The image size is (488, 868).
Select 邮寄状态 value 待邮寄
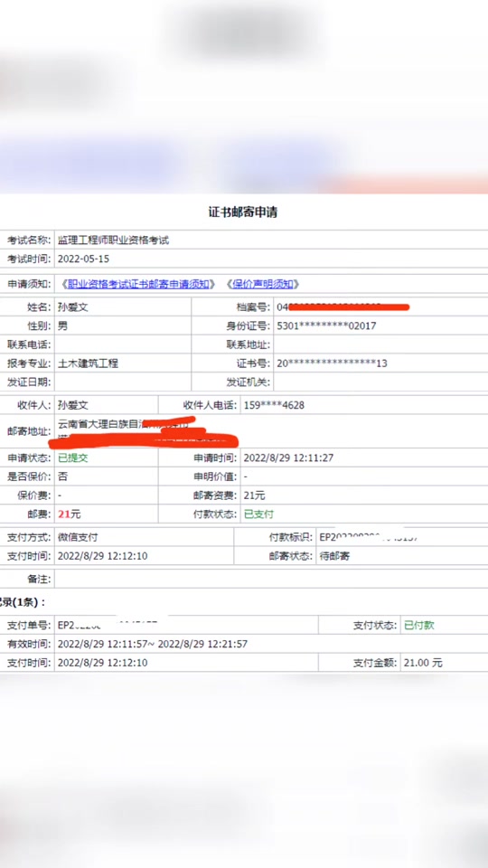point(334,556)
